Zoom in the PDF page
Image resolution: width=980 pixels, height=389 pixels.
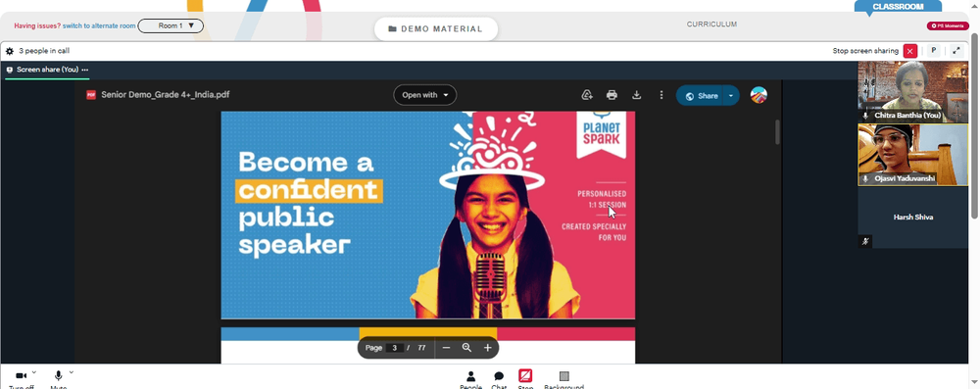(x=487, y=348)
